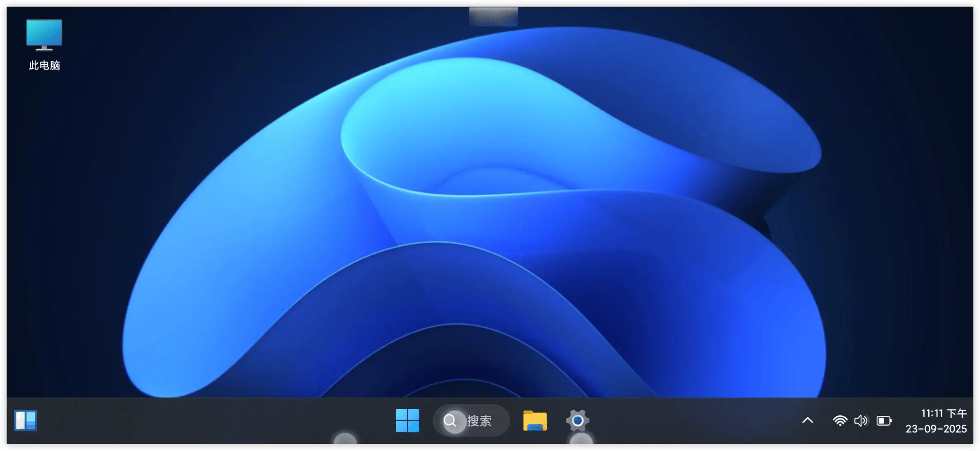Expand hidden tray icons with the chevron
This screenshot has height=451, width=980.
tap(807, 420)
